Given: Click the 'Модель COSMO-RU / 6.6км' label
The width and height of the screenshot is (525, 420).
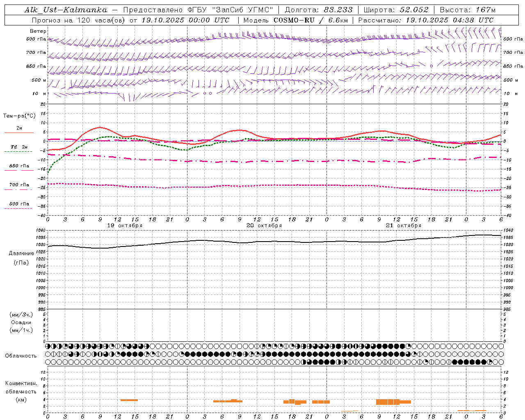Looking at the screenshot, I should click(x=295, y=20).
